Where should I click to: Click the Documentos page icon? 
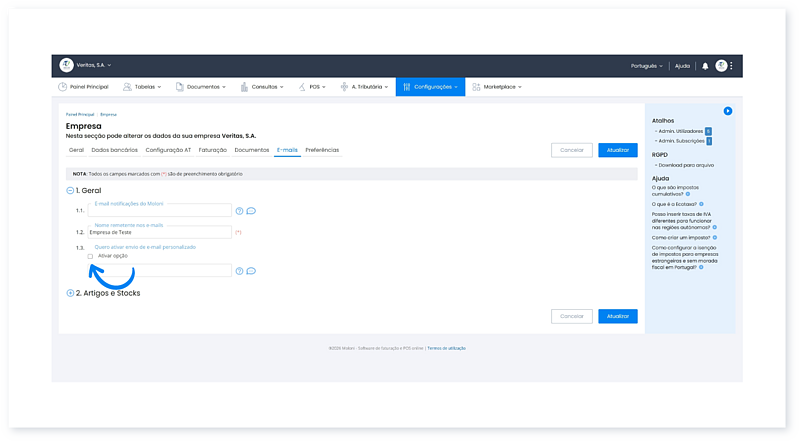pyautogui.click(x=180, y=87)
